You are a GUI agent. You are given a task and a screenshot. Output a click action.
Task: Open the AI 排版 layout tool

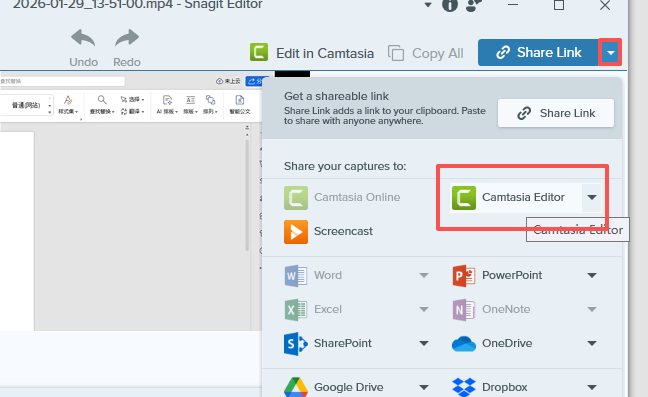coord(167,104)
